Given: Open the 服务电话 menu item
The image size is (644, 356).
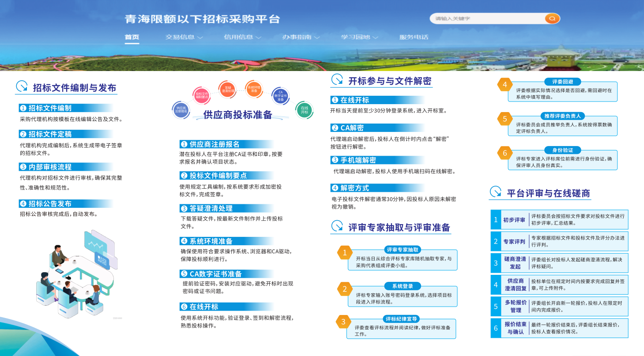Looking at the screenshot, I should click(x=414, y=37).
